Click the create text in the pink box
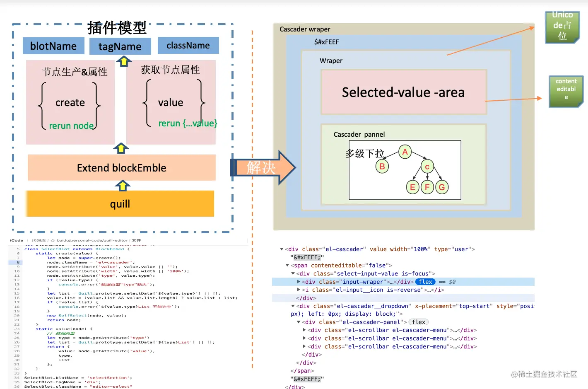588x389 pixels. (70, 103)
